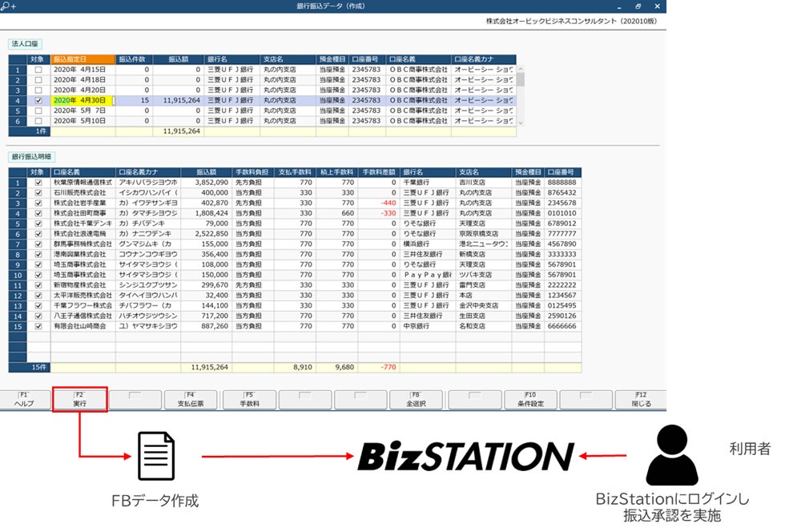The image size is (805, 532).
Task: Click the F2 実行 button
Action: point(79,400)
